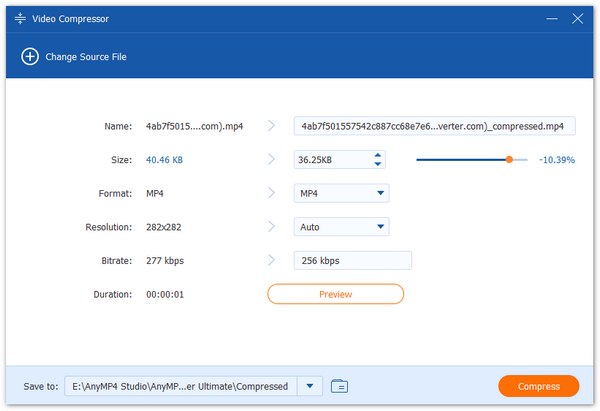The width and height of the screenshot is (600, 411).
Task: Open the output folder icon
Action: point(339,386)
